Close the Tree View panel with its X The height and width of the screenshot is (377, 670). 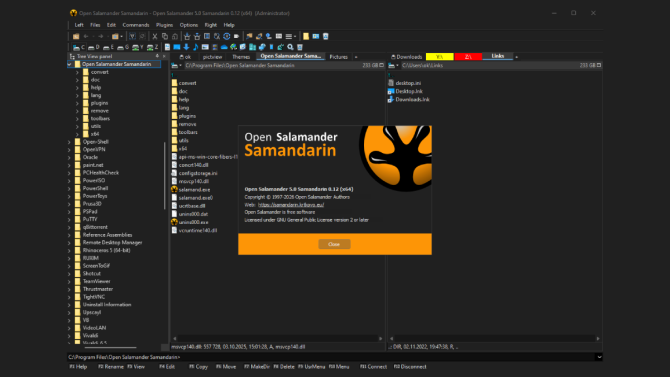164,56
